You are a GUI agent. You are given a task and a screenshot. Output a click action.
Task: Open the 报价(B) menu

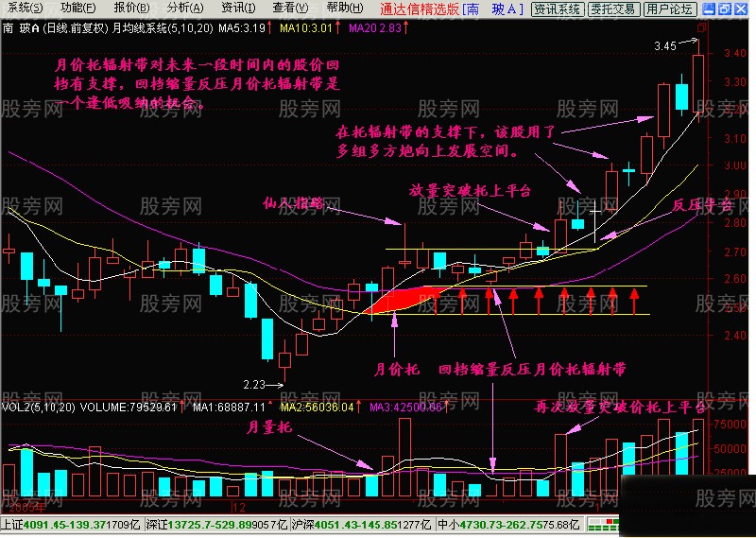tap(131, 8)
